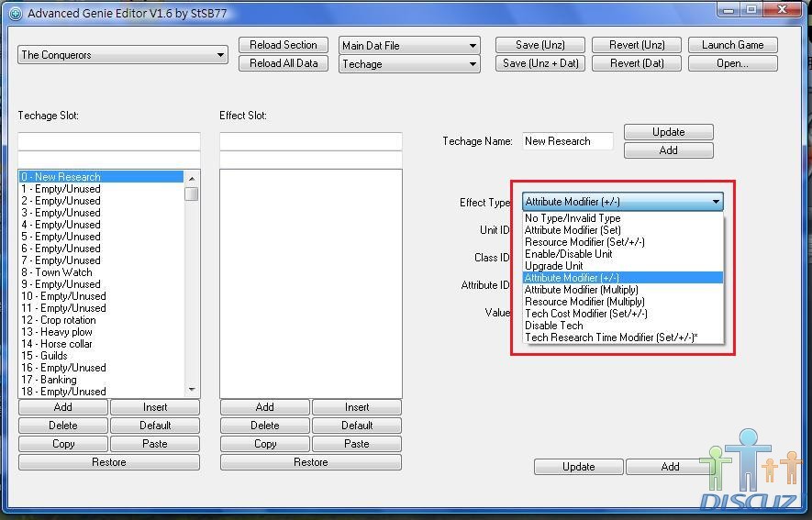Open the Techage section dropdown
812x520 pixels.
point(409,64)
